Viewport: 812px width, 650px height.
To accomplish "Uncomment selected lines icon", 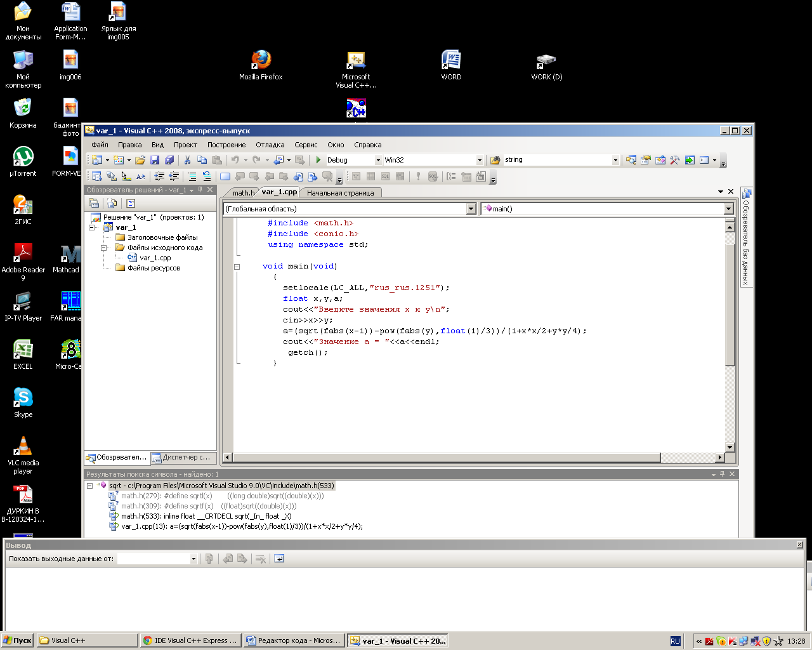I will [206, 176].
